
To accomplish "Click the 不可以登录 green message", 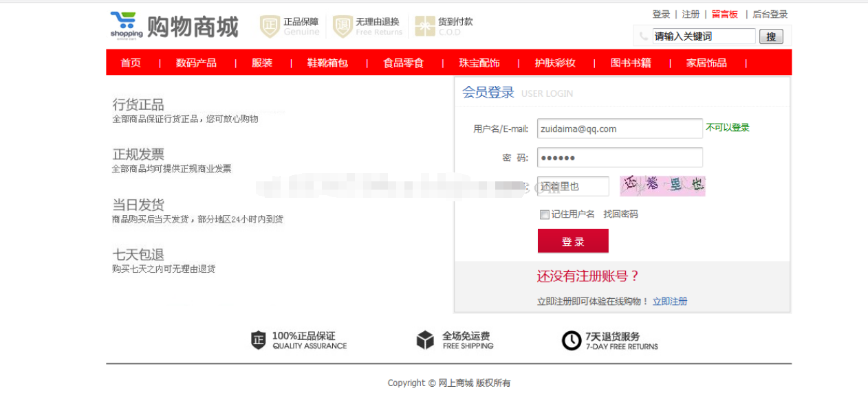I will pos(728,128).
